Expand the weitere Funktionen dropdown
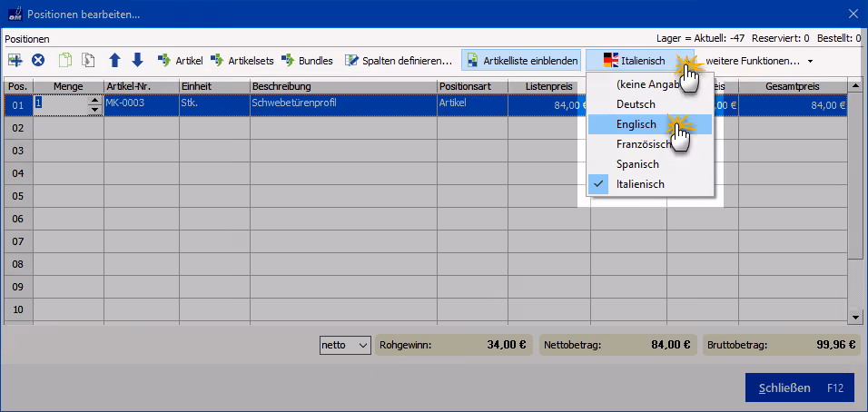This screenshot has width=868, height=412. (759, 61)
